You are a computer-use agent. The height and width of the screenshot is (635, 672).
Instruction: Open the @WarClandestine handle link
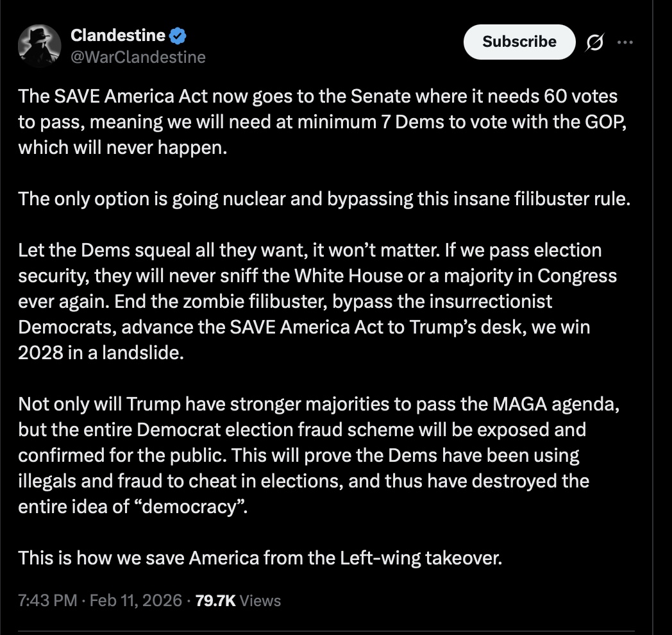click(x=138, y=57)
